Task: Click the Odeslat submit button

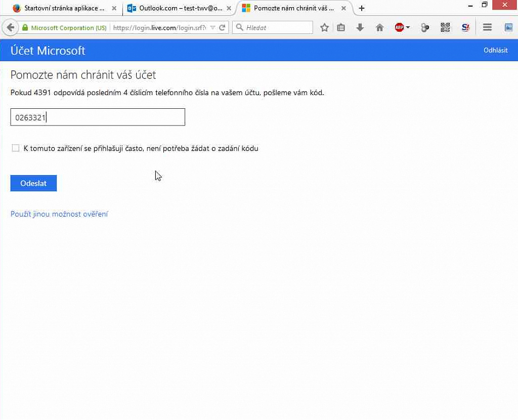Action: click(33, 183)
